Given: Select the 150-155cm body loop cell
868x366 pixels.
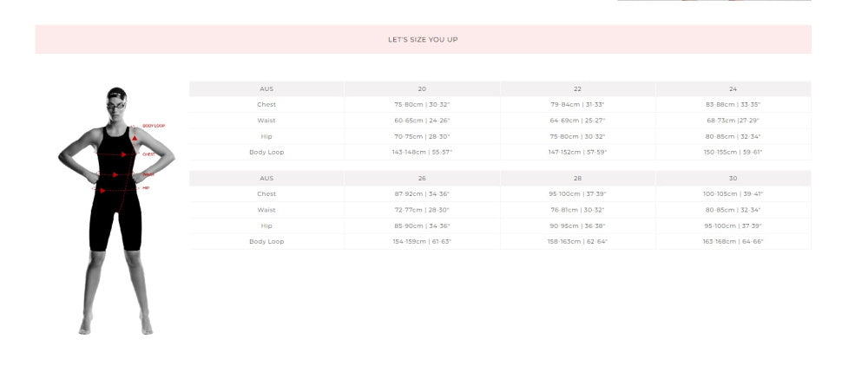Looking at the screenshot, I should (733, 152).
